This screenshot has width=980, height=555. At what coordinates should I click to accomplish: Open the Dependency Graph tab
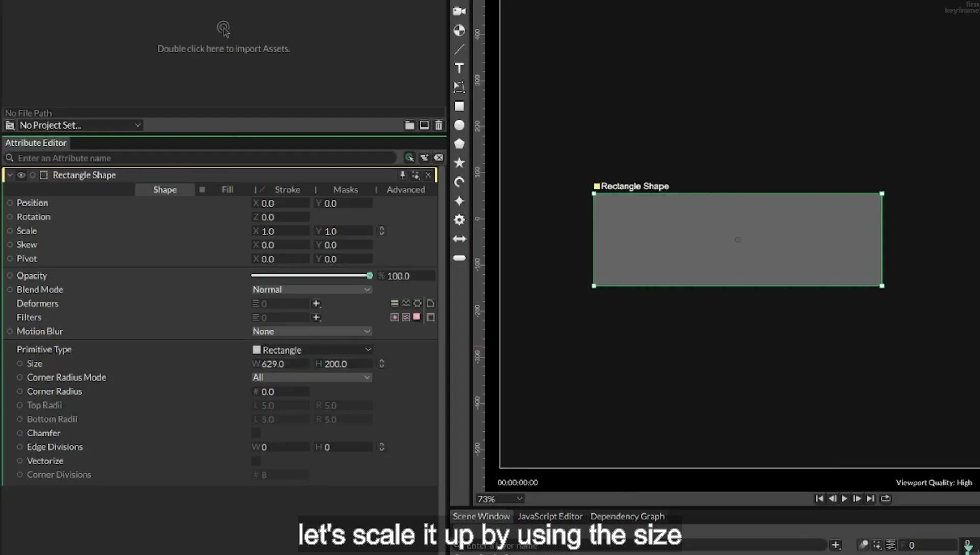(x=627, y=516)
